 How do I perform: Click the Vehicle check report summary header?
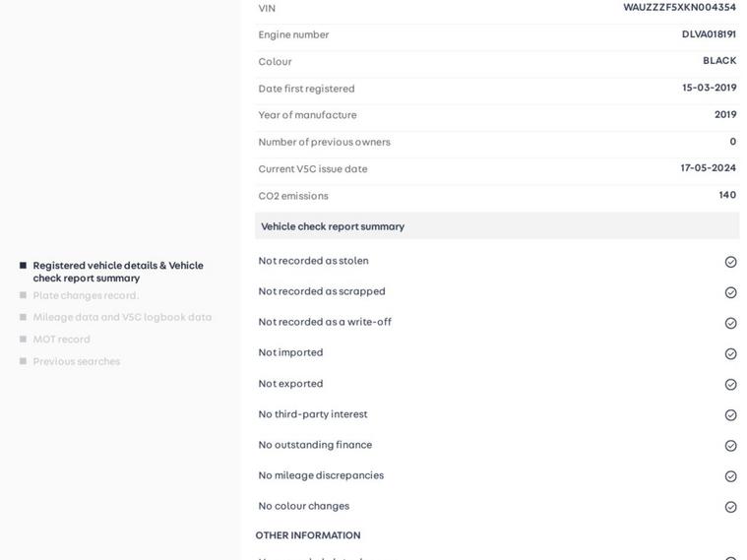point(333,226)
